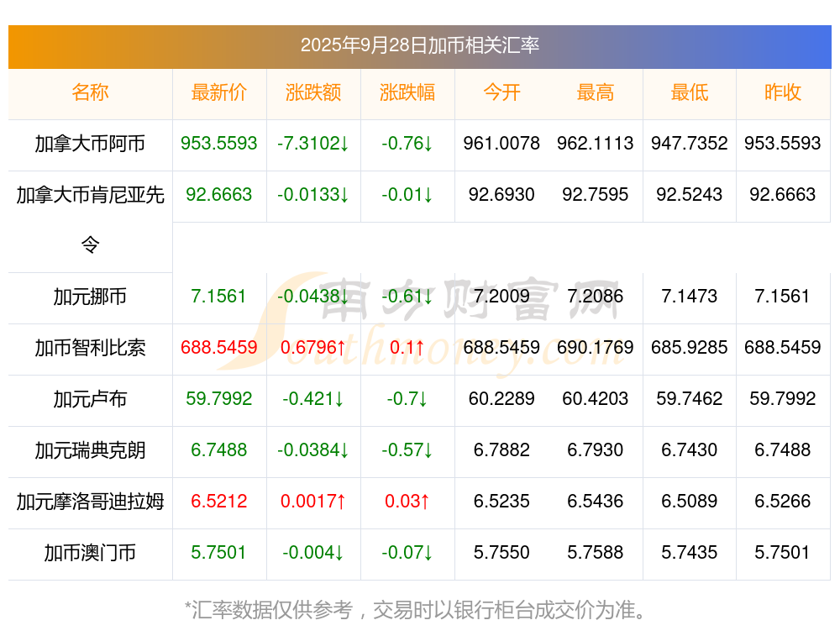Select the 加元摩洛哥迪拉姆 row name
The height and width of the screenshot is (636, 840).
(90, 502)
